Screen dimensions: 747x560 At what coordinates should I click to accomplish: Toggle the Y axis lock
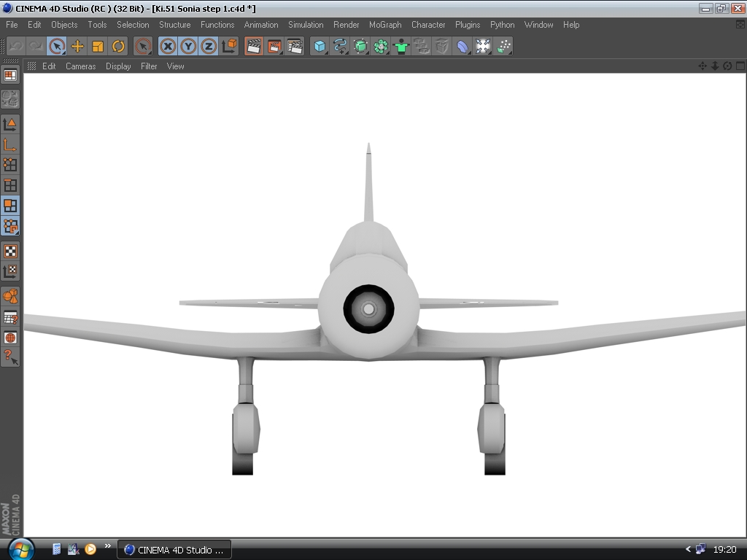pyautogui.click(x=188, y=47)
